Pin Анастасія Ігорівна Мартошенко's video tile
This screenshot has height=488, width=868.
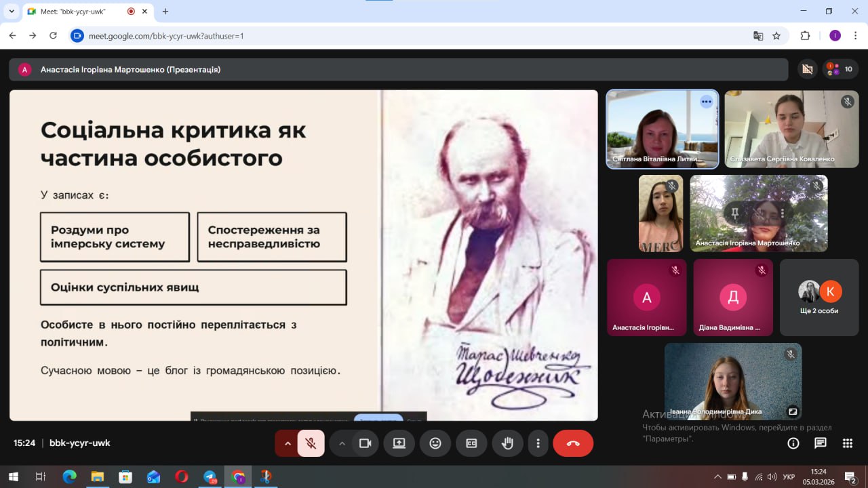pyautogui.click(x=735, y=213)
